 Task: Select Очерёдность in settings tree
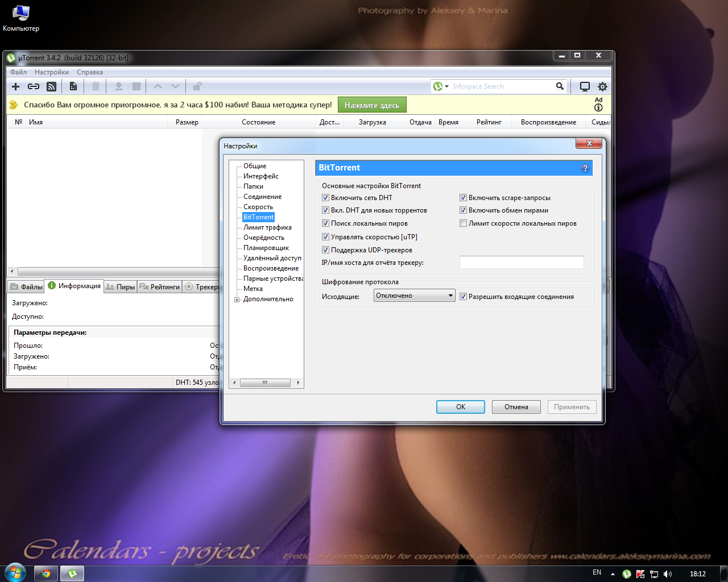(264, 238)
